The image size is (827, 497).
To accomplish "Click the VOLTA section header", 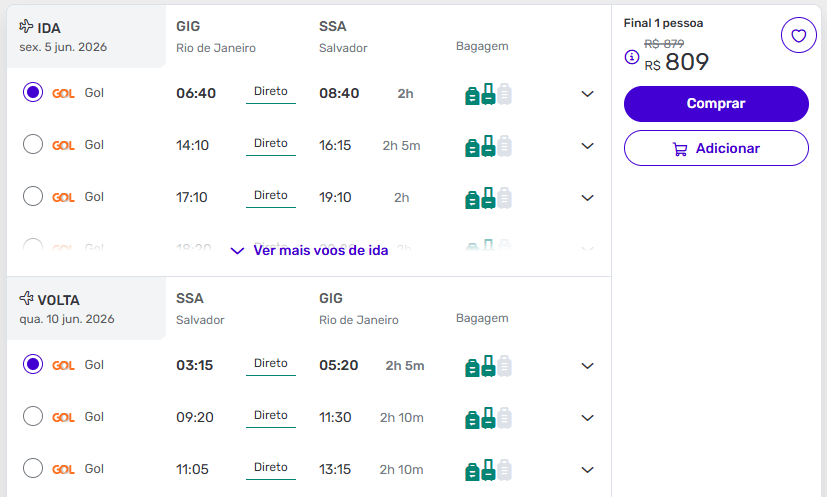I will [x=58, y=300].
